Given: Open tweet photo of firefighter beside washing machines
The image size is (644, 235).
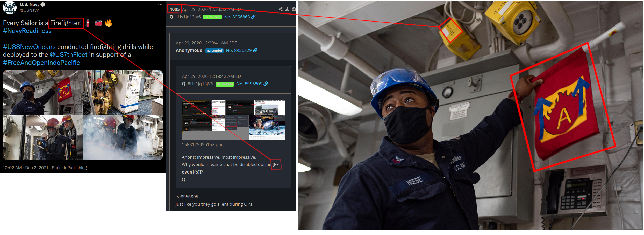Looking at the screenshot, I should coord(123,92).
